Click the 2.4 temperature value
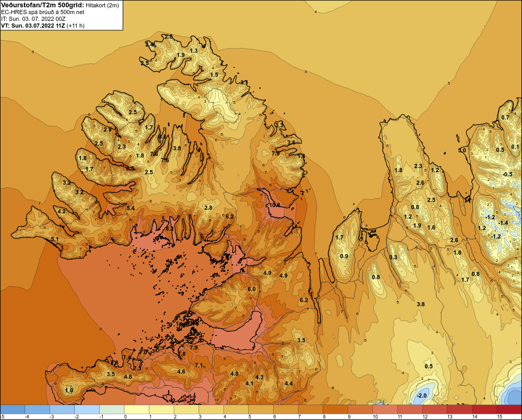Image resolution: width=522 pixels, height=420 pixels. tap(149, 44)
